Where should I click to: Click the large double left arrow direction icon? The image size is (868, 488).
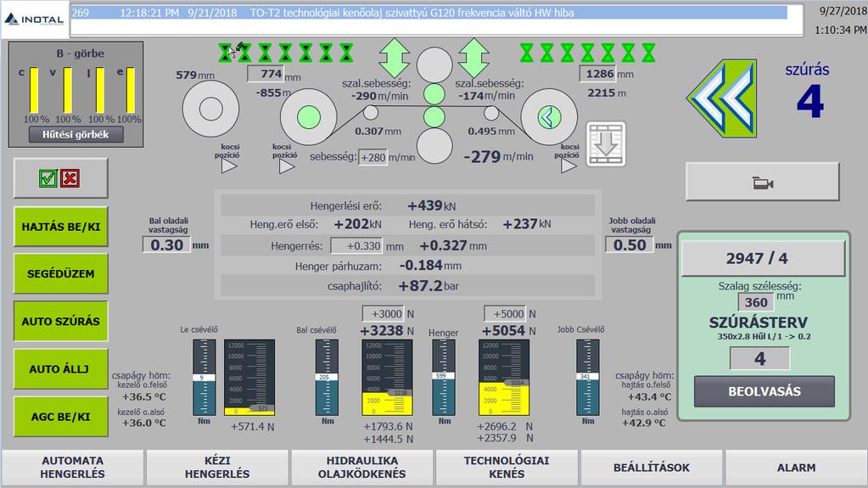pos(722,98)
